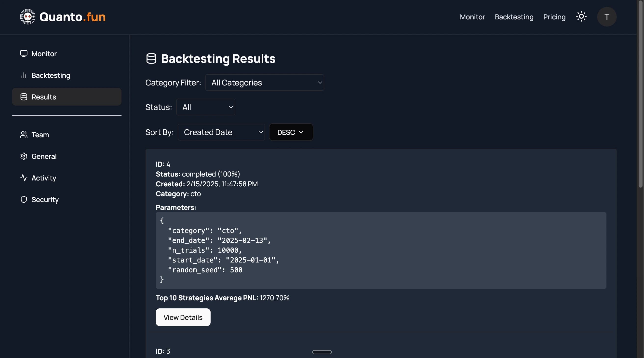Click the "Status: completed (100%)" line
This screenshot has height=358, width=644.
tap(198, 174)
